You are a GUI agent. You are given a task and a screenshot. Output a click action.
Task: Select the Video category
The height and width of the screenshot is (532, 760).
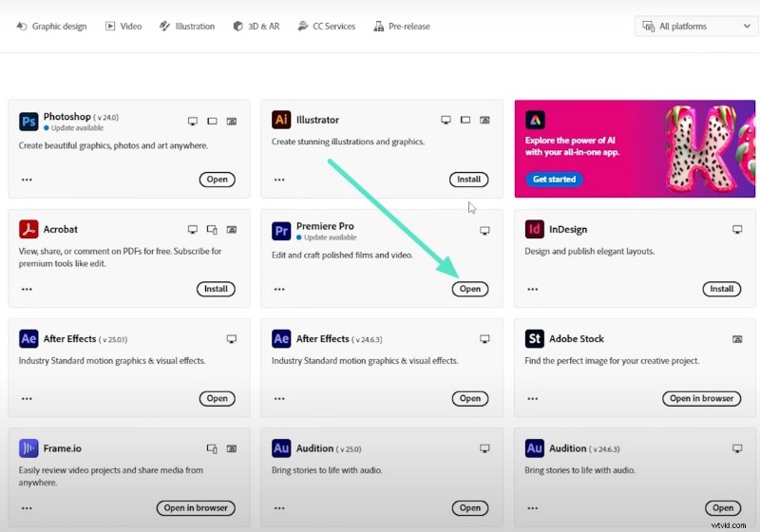(123, 27)
